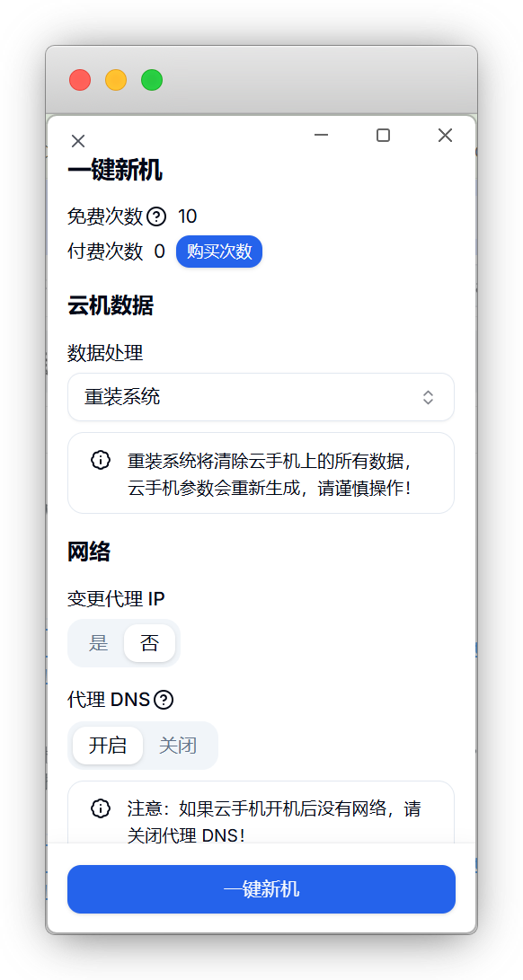523x980 pixels.
Task: Switch 代理 DNS to 关闭
Action: [x=178, y=746]
